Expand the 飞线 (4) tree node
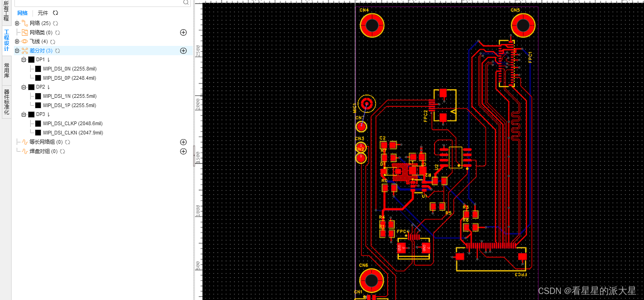644x300 pixels. point(17,41)
